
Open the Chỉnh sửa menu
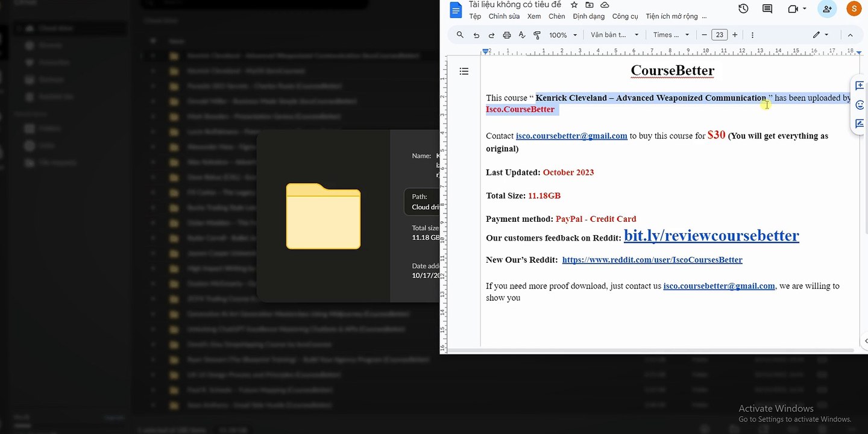[504, 17]
